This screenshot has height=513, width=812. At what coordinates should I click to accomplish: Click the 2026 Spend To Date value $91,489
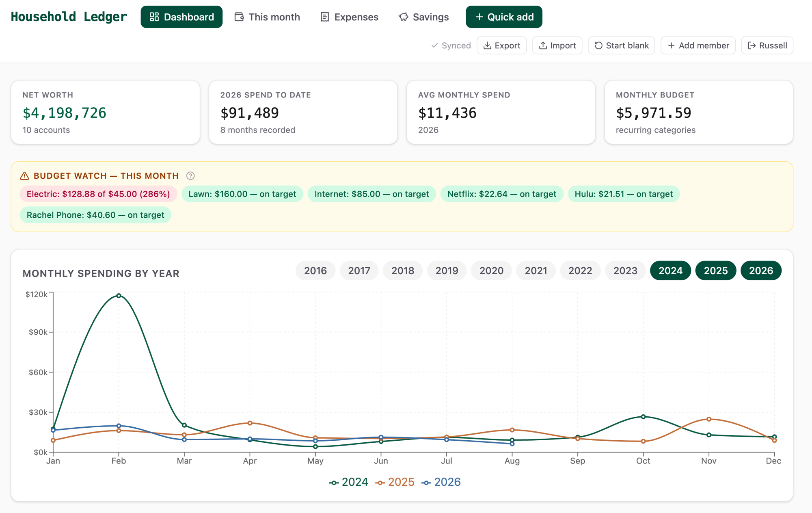250,113
